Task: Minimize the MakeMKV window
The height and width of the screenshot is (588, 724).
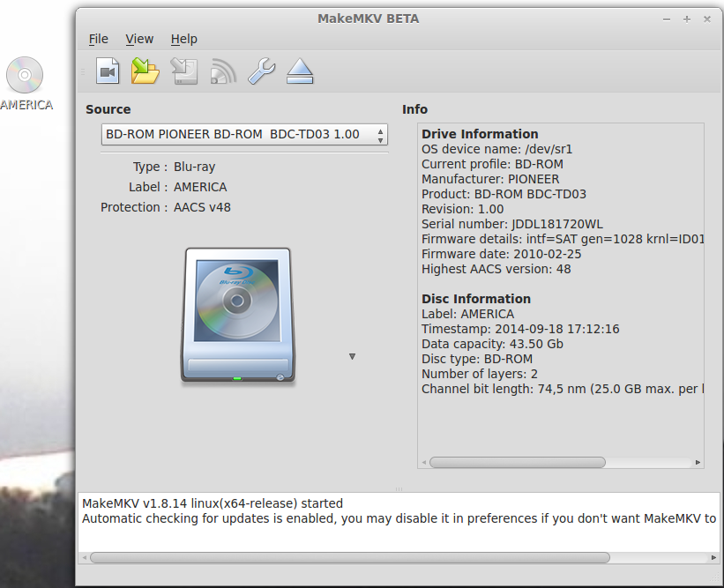Action: click(x=667, y=19)
